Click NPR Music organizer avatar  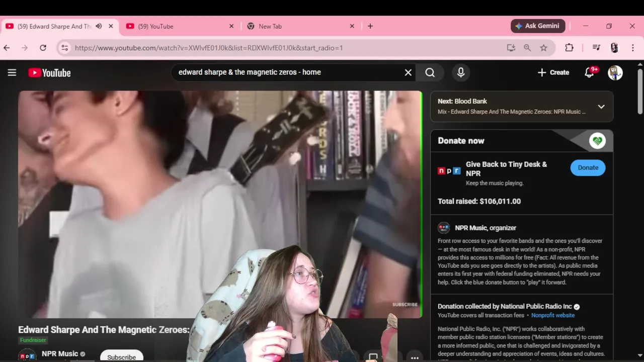[x=444, y=228]
